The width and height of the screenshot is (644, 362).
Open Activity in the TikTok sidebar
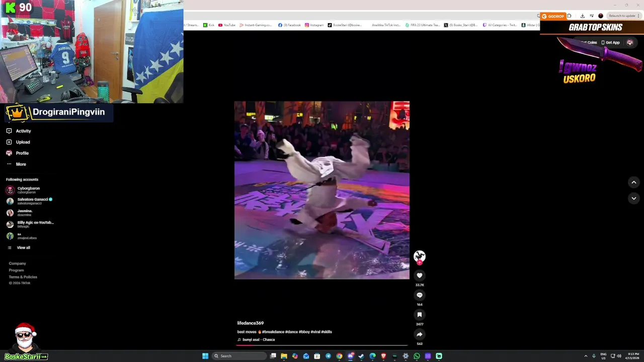(19, 131)
